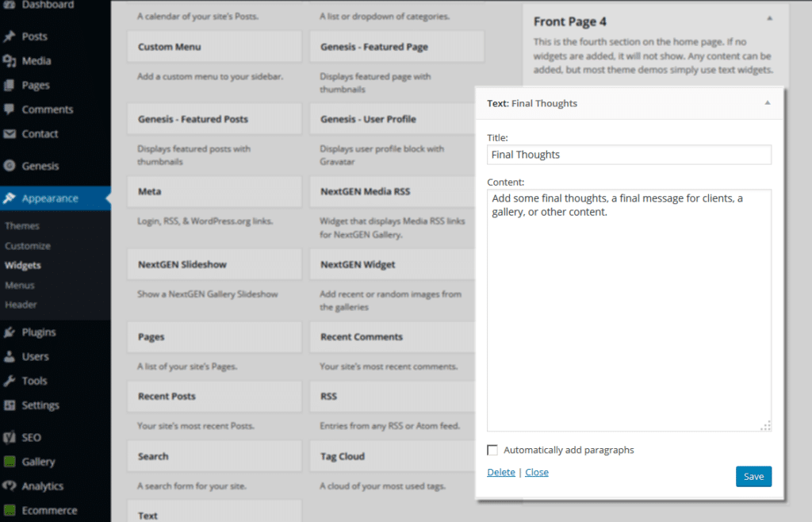Select the Genesis - User Profile widget
This screenshot has height=522, width=812.
(x=393, y=119)
